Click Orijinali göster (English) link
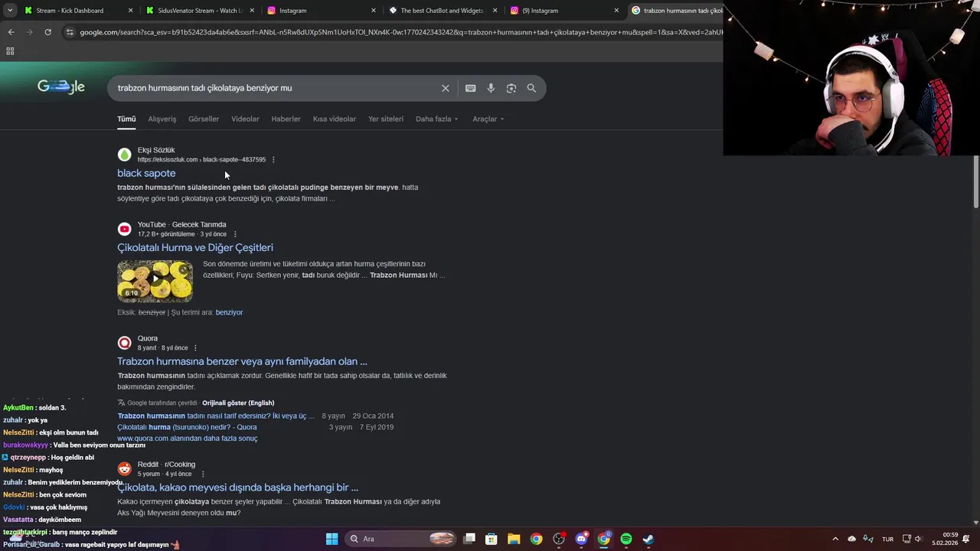This screenshot has height=551, width=980. (x=238, y=403)
